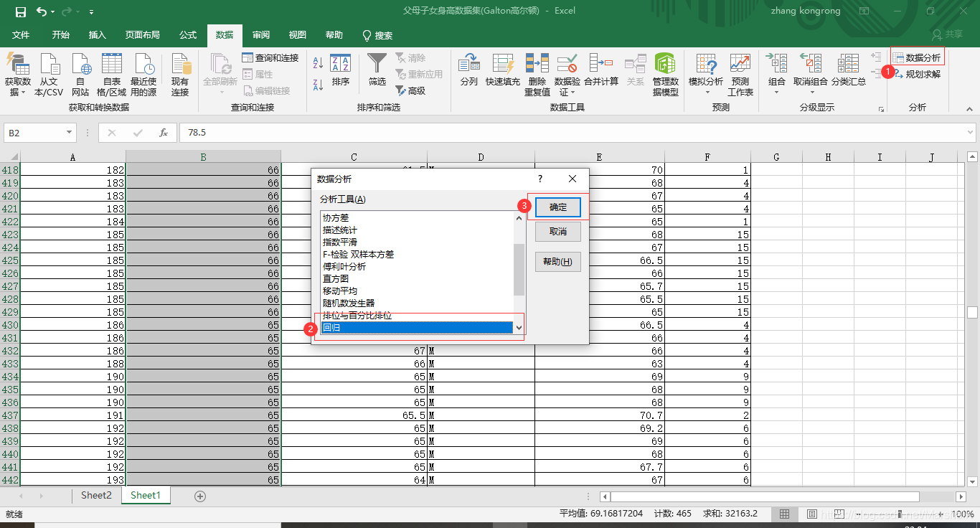
Task: Add a new sheet with plus button
Action: tap(200, 496)
